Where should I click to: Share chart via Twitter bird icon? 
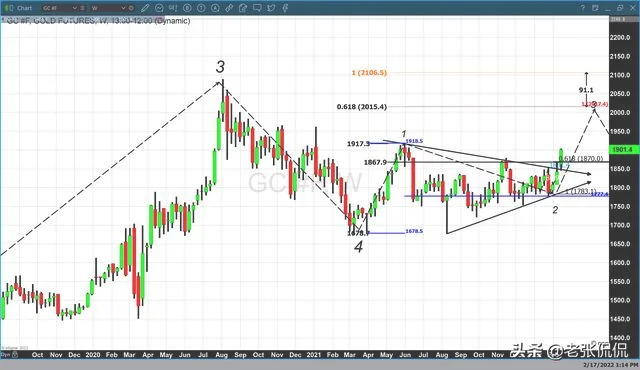coord(271,8)
